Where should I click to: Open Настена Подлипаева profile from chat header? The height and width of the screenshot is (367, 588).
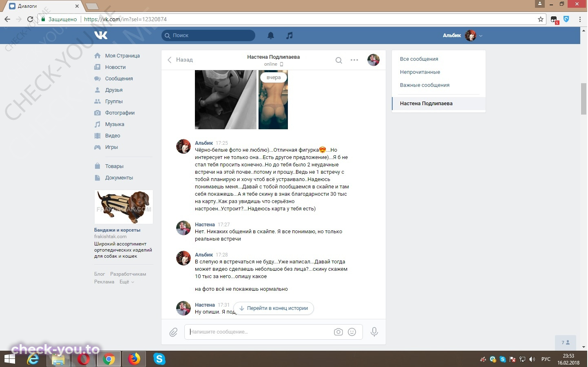pyautogui.click(x=273, y=57)
